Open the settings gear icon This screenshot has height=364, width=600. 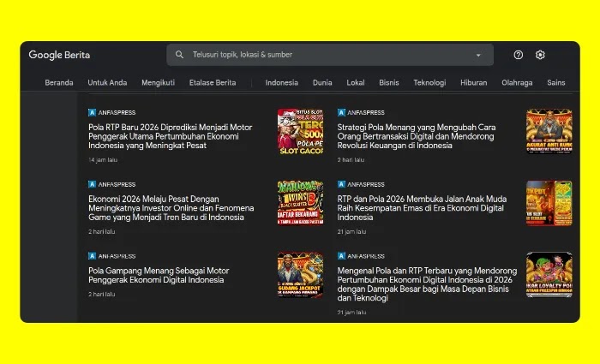pos(540,55)
